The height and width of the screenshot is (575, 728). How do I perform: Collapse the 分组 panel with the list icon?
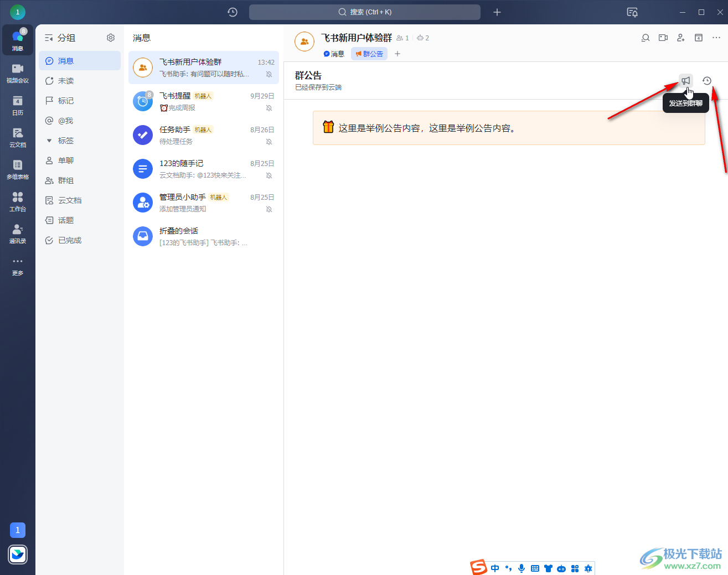(49, 38)
